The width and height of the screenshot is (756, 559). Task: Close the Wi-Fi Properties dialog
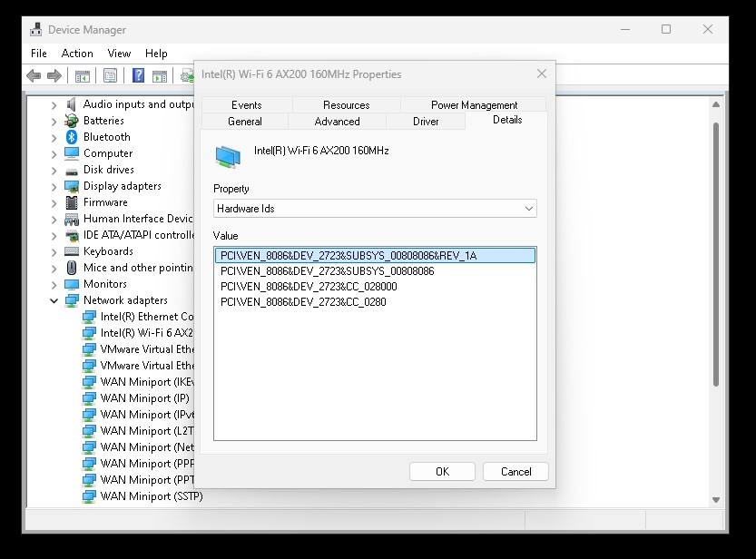click(x=542, y=74)
